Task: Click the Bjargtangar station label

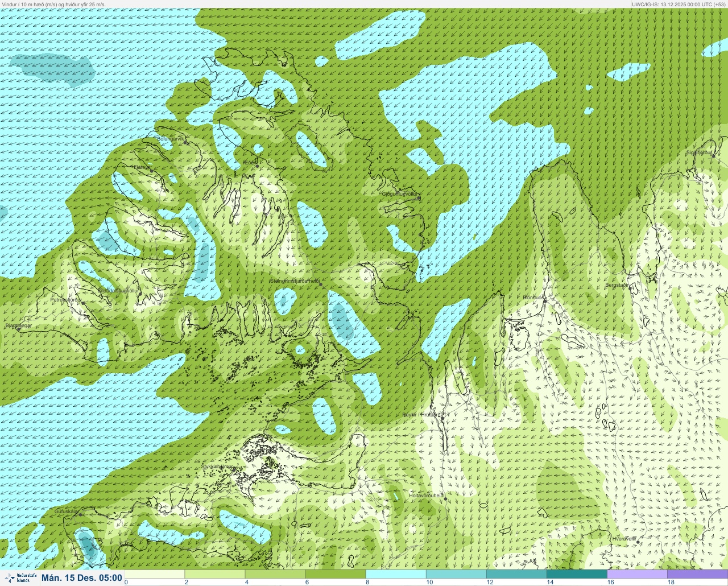Action: click(18, 326)
